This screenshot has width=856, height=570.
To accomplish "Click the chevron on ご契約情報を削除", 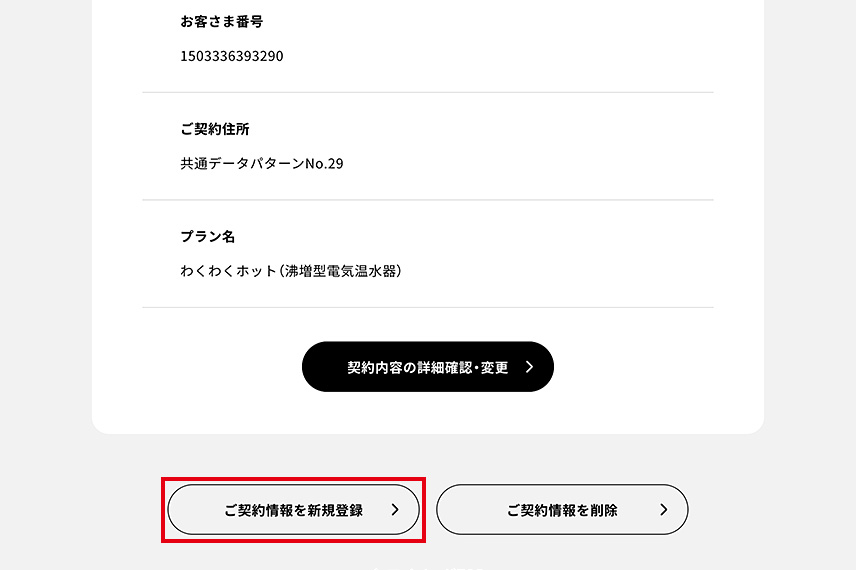I will [x=663, y=510].
